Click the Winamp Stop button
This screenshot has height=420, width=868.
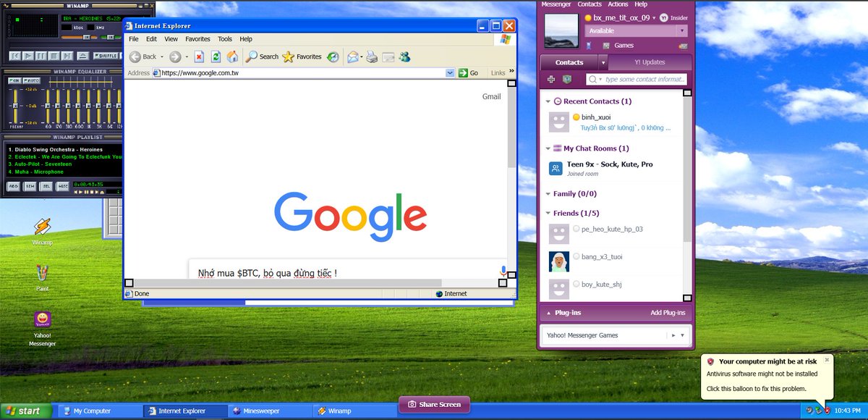coord(54,56)
